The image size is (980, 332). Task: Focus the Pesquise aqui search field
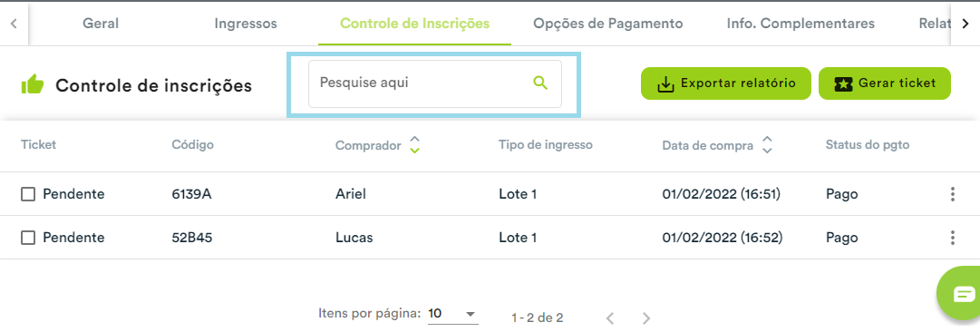434,83
